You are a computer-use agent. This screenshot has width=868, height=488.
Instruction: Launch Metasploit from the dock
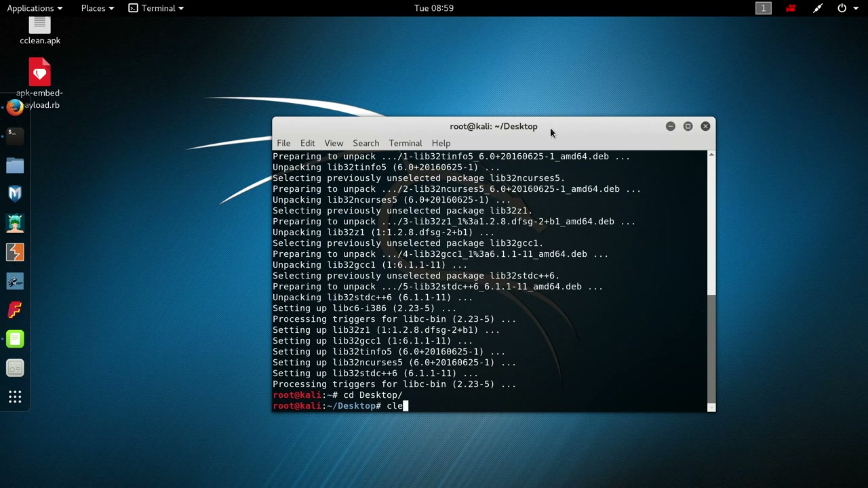coord(15,194)
